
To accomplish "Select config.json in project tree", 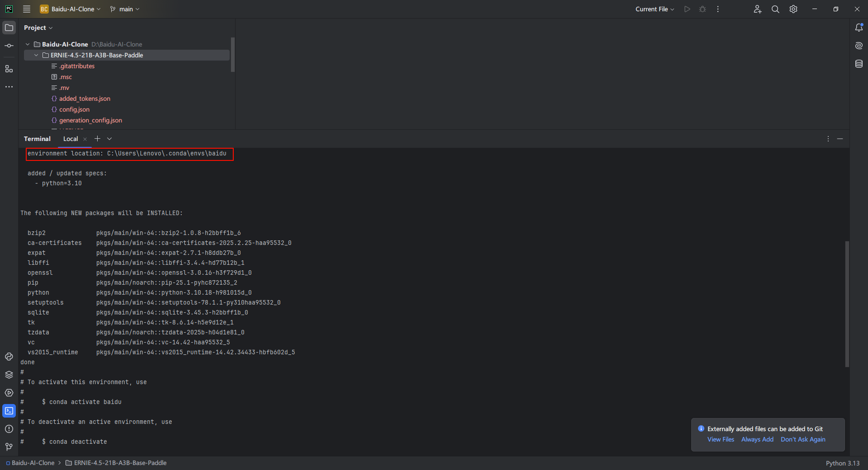I will (x=74, y=109).
